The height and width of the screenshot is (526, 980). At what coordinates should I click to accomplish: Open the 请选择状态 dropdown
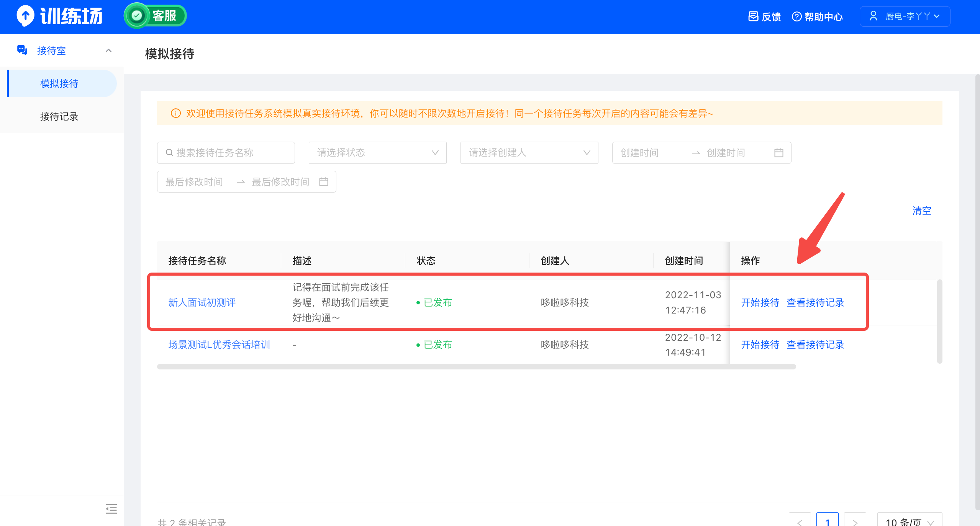pyautogui.click(x=378, y=153)
